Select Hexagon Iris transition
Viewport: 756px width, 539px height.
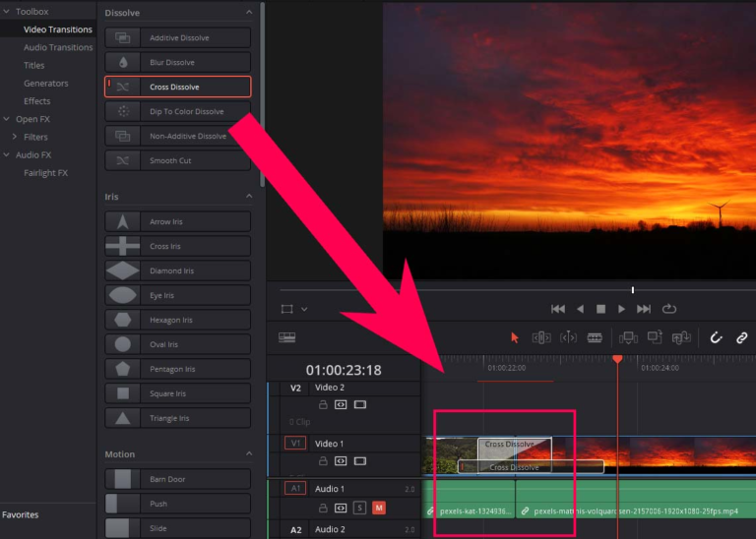tap(177, 320)
